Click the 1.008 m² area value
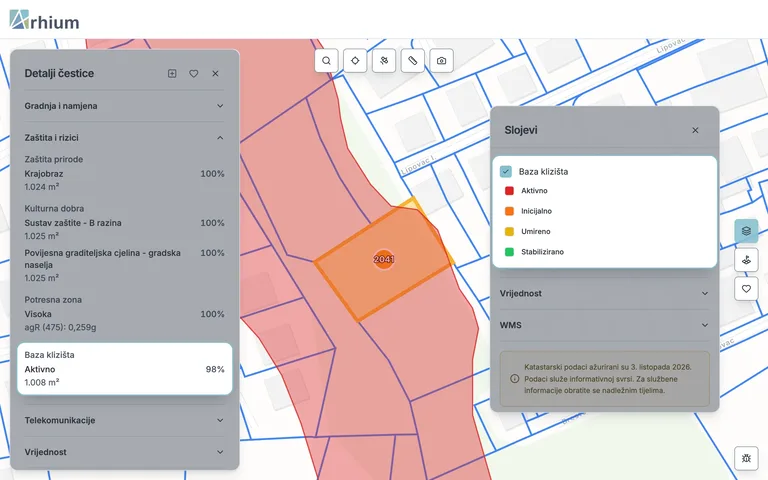Viewport: 768px width, 480px height. point(42,382)
